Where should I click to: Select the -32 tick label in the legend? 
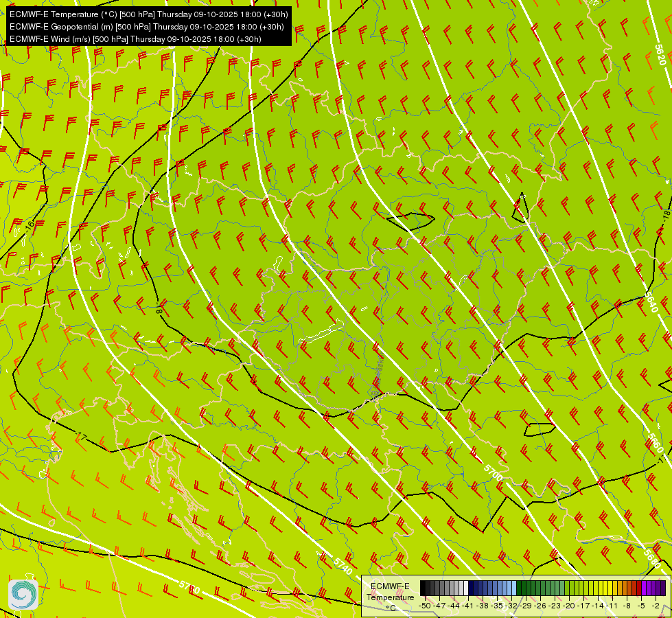(511, 606)
